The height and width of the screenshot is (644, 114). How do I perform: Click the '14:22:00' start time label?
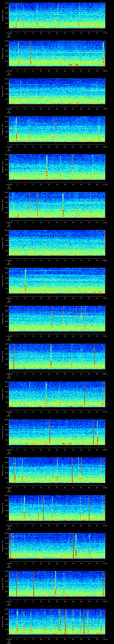(9, 260)
